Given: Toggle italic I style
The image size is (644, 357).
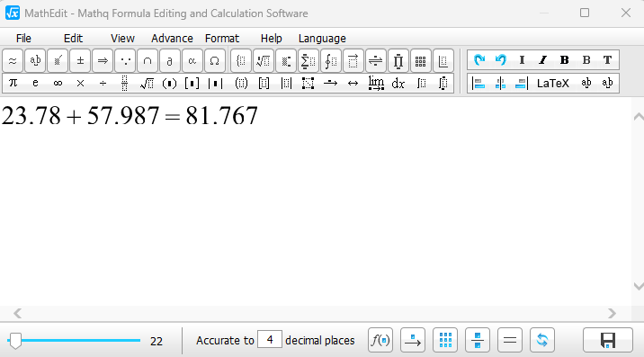Looking at the screenshot, I should point(543,60).
